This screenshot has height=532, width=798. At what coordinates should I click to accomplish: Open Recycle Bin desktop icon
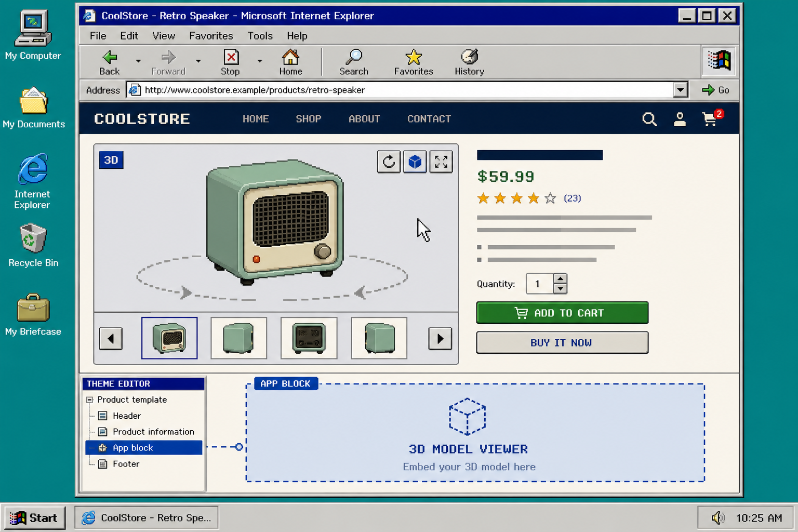click(x=33, y=245)
